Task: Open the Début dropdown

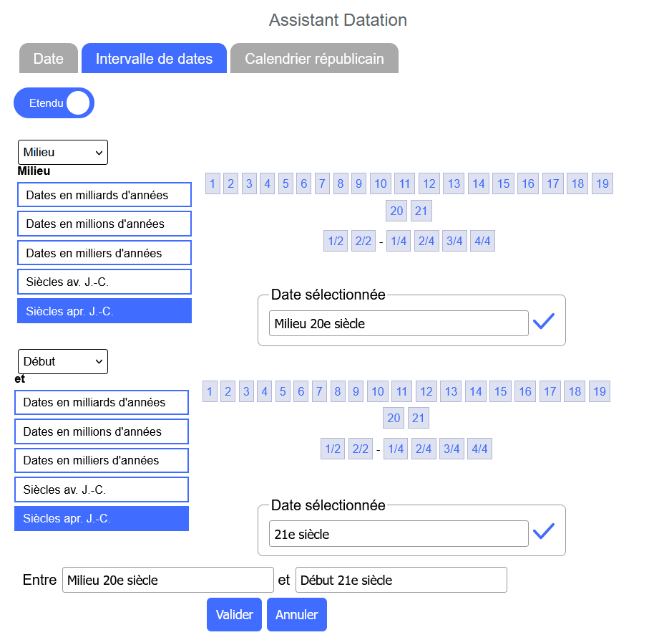Action: pos(62,361)
